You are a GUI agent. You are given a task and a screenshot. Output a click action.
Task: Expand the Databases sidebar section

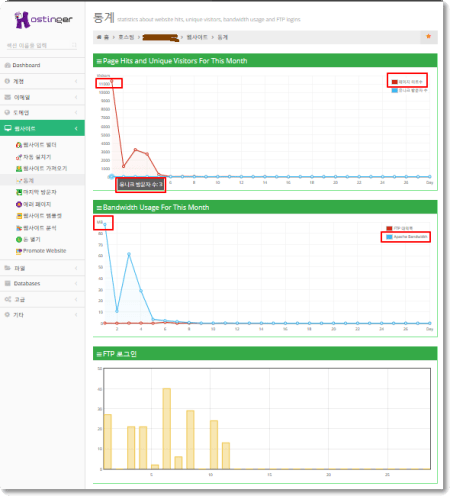(42, 283)
